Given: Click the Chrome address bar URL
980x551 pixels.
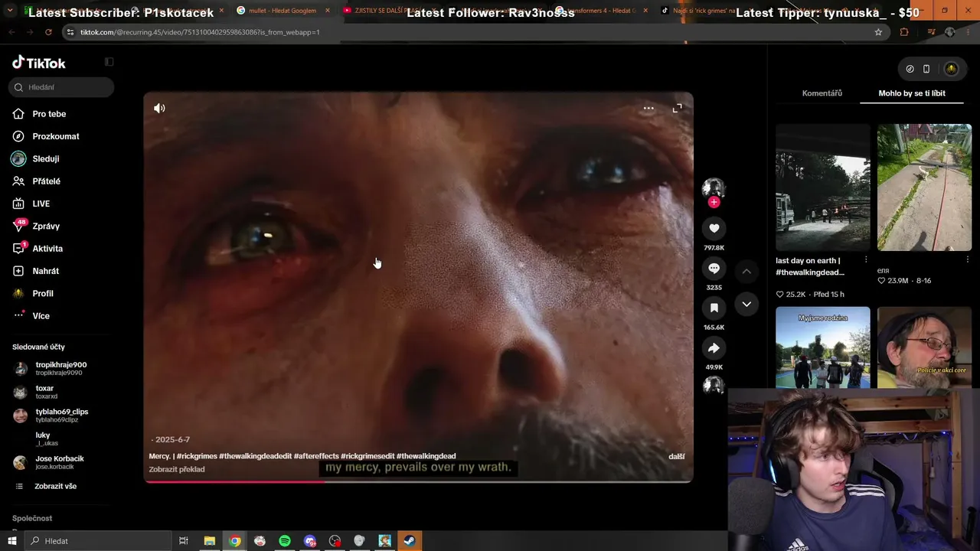Looking at the screenshot, I should 200,32.
